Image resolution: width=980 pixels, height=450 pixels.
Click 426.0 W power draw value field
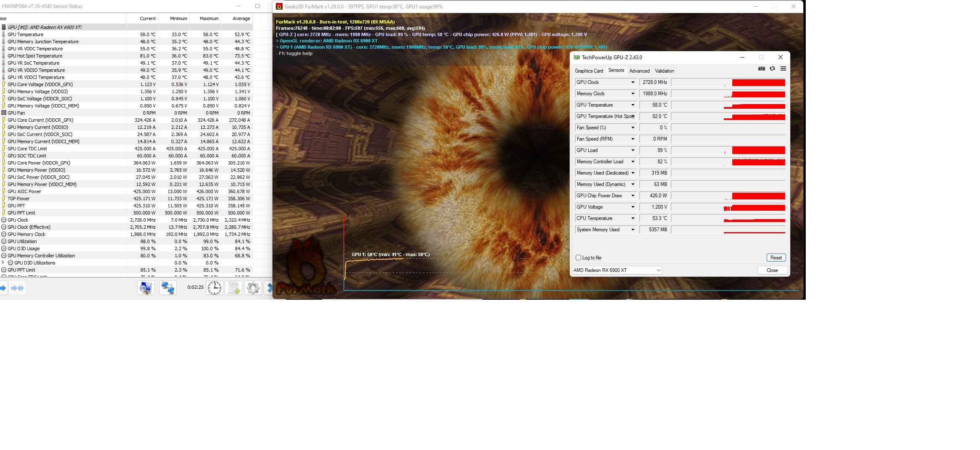(654, 196)
